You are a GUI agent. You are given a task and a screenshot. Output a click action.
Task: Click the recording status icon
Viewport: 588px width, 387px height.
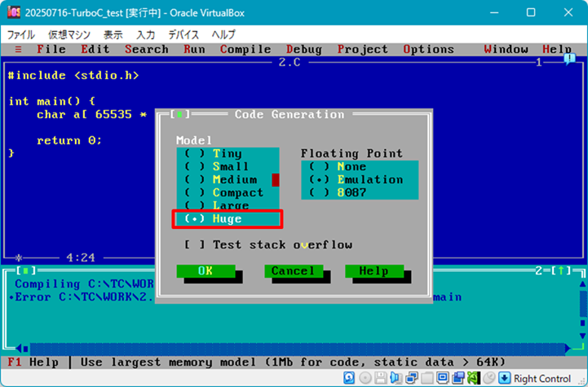(x=458, y=378)
